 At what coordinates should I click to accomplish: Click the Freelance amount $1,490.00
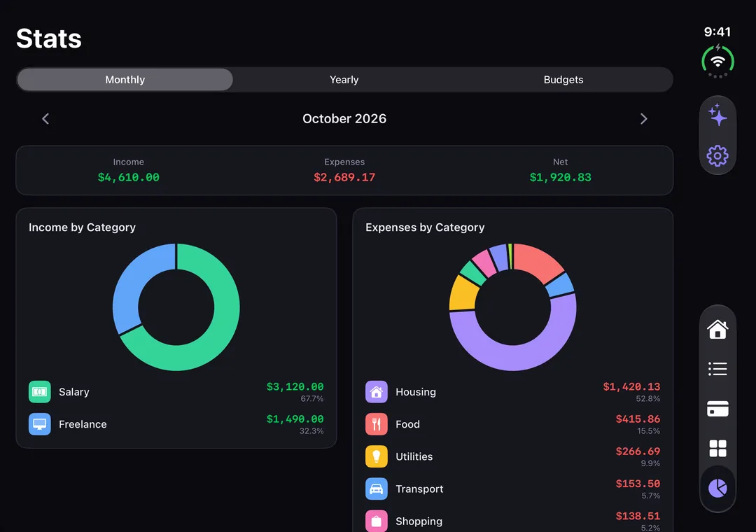pyautogui.click(x=295, y=419)
